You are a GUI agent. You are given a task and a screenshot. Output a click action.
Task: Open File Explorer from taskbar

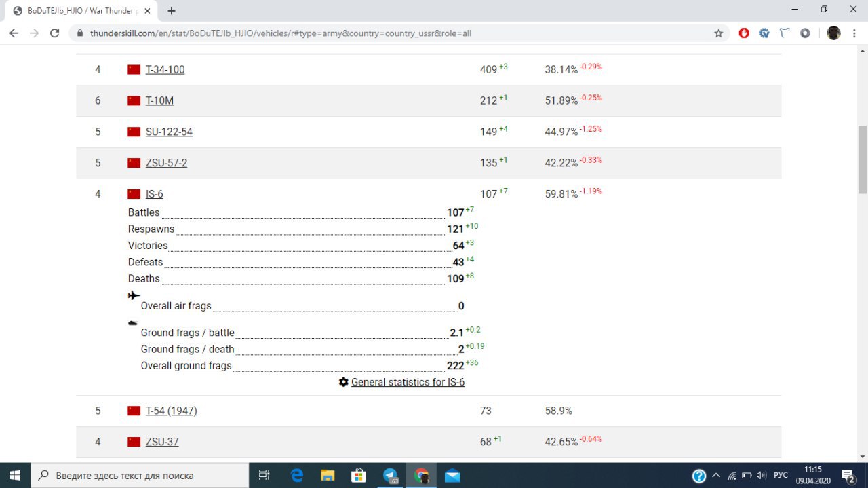pos(328,475)
